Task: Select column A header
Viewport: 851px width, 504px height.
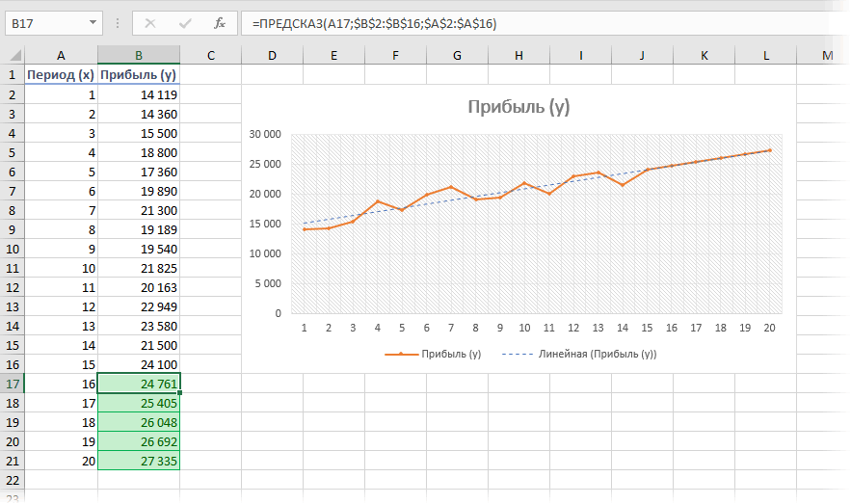Action: [x=62, y=56]
